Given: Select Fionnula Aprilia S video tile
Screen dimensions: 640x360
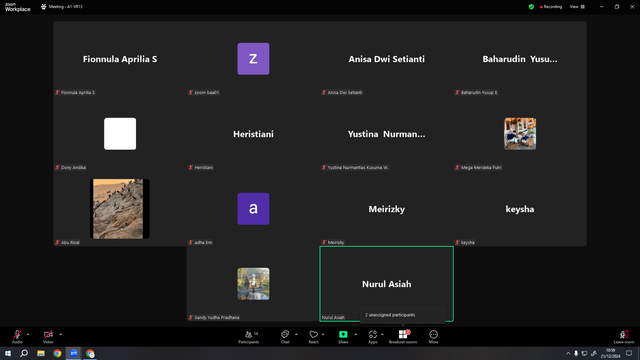Looking at the screenshot, I should [120, 59].
